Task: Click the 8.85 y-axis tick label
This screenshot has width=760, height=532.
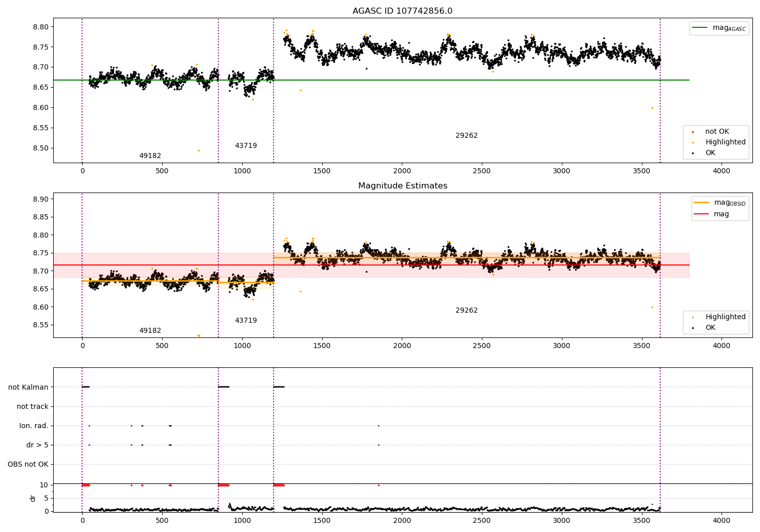Action: [x=41, y=217]
